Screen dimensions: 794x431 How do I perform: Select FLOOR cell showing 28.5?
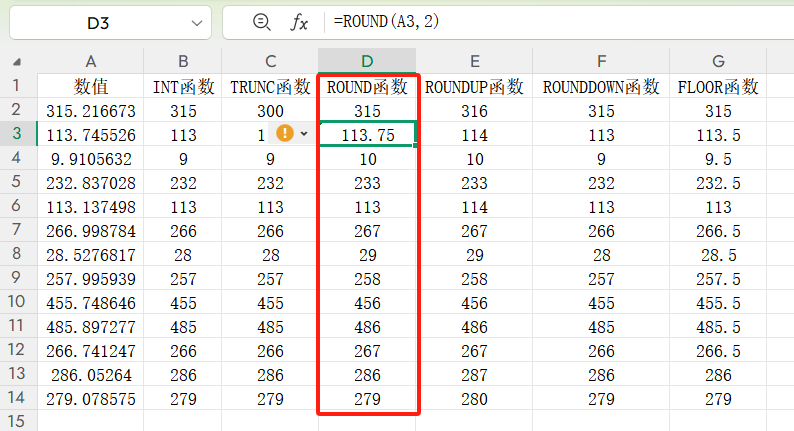pyautogui.click(x=718, y=255)
